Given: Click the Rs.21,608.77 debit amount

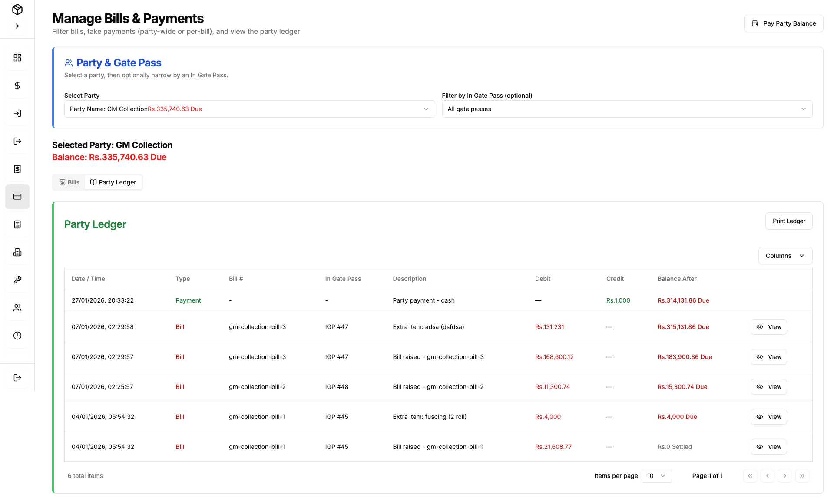Looking at the screenshot, I should pyautogui.click(x=553, y=447).
